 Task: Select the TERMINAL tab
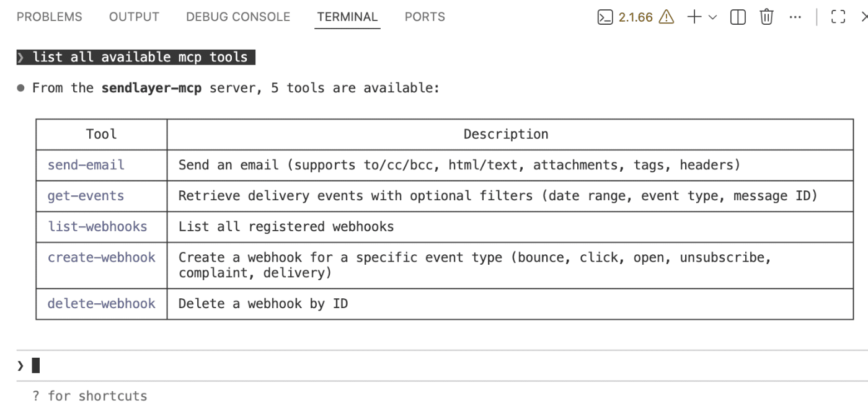(x=347, y=17)
